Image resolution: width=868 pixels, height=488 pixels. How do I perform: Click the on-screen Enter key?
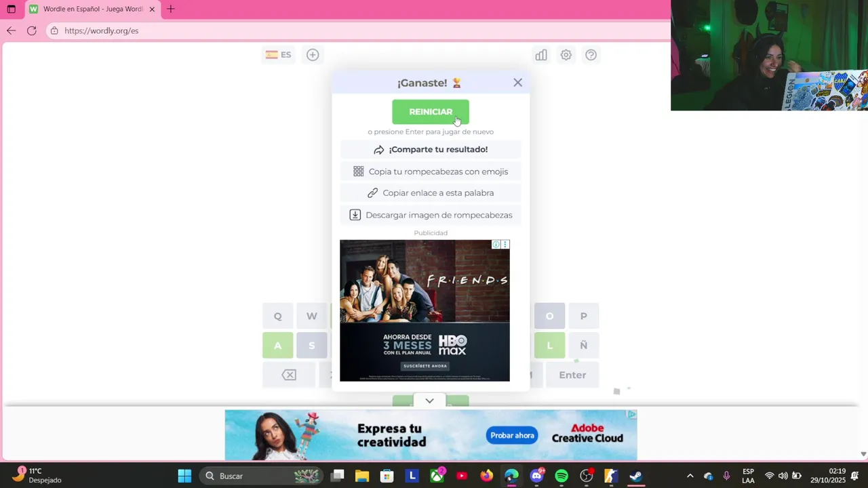point(572,375)
